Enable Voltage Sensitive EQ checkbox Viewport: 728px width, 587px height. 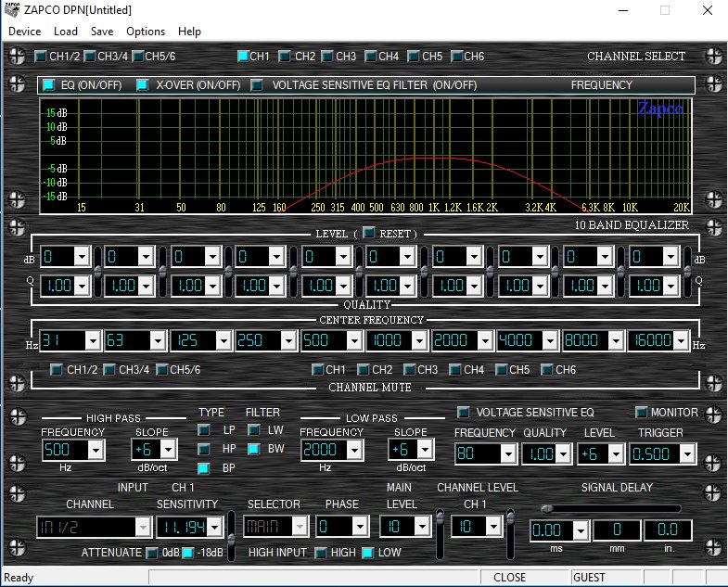(463, 412)
